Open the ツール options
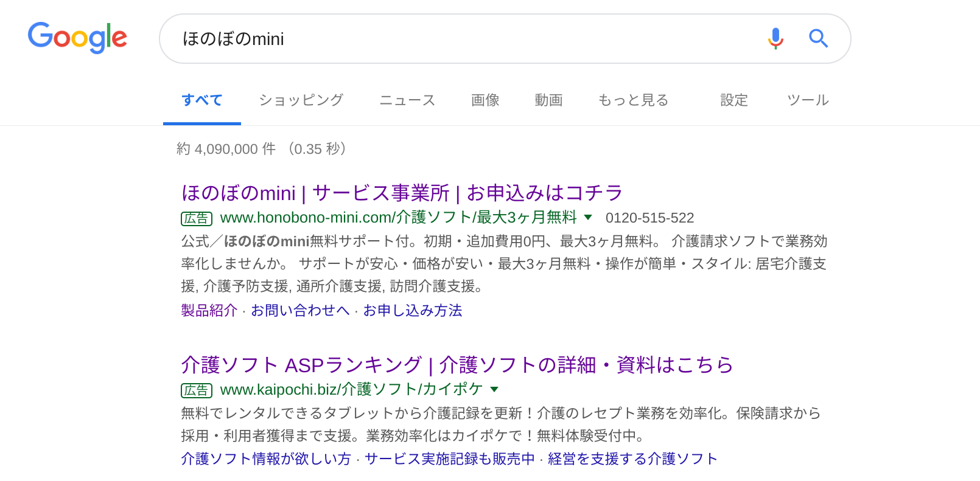This screenshot has height=481, width=980. [808, 100]
